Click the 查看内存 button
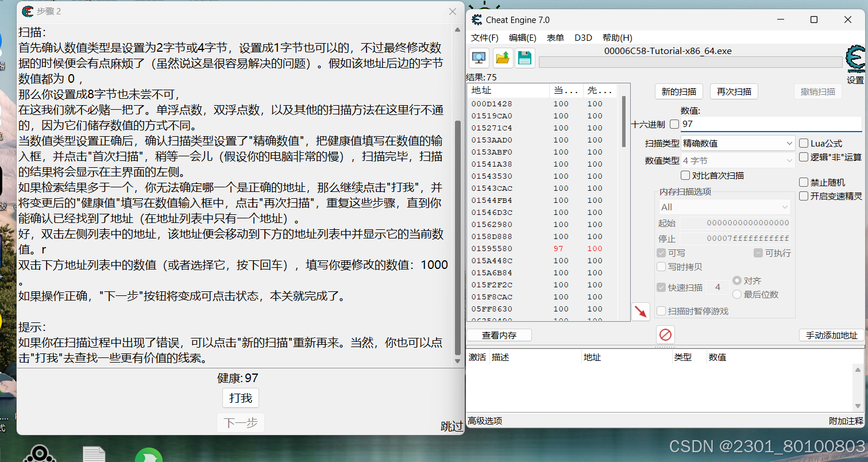This screenshot has width=868, height=462. point(499,335)
